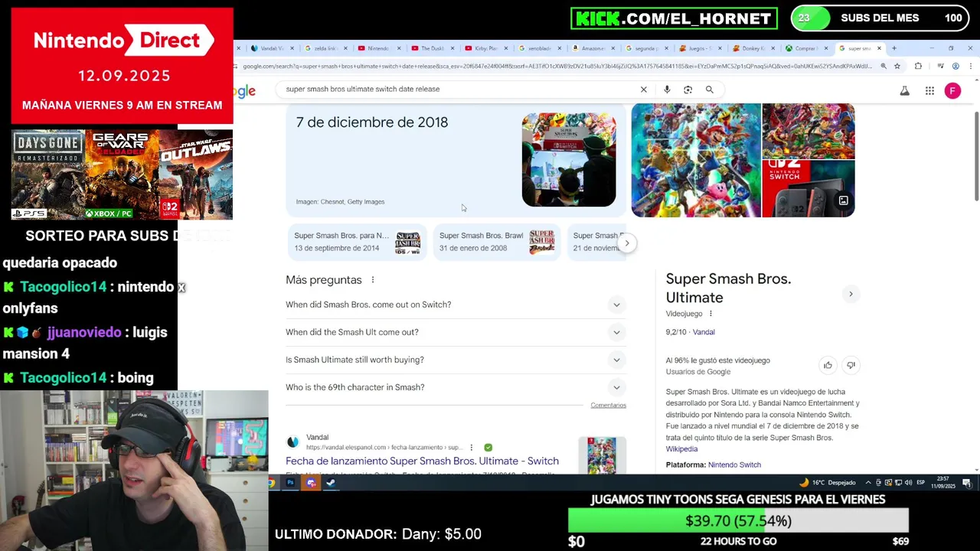Open 'Fecha de lanzamiento Super Smash Bros. Ultimate - Switch' link

coord(422,461)
